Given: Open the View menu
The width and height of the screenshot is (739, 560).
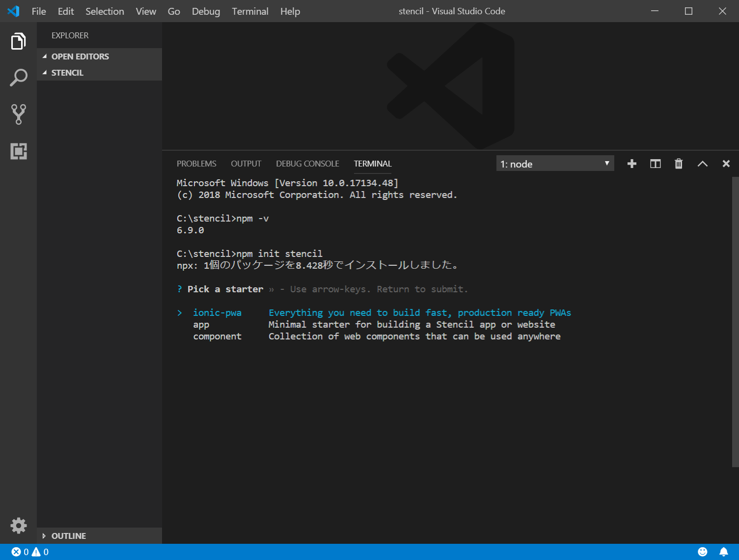Looking at the screenshot, I should (146, 11).
